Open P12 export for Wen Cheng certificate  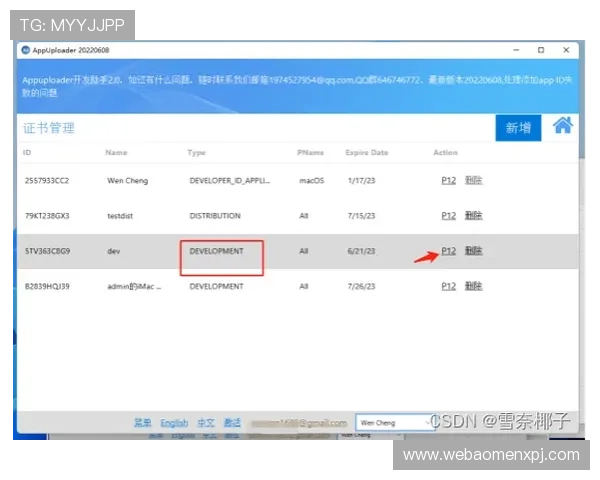pyautogui.click(x=448, y=180)
